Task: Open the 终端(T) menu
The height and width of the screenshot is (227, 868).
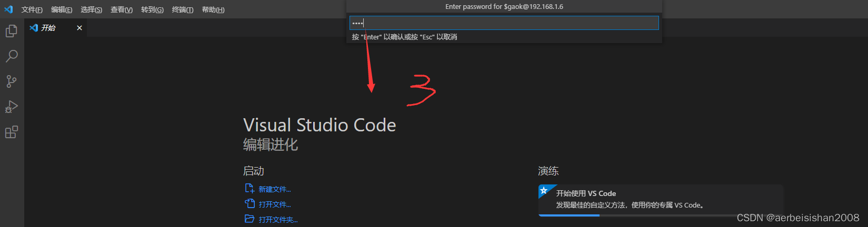Action: click(x=183, y=9)
